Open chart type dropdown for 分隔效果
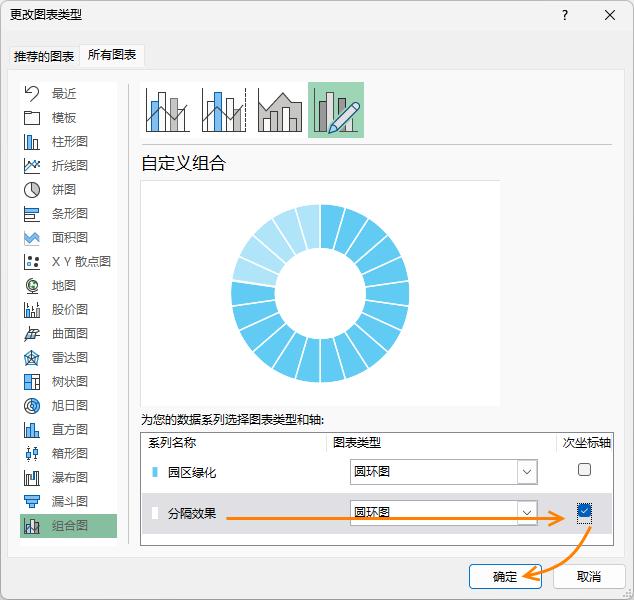634x600 pixels. pyautogui.click(x=526, y=513)
